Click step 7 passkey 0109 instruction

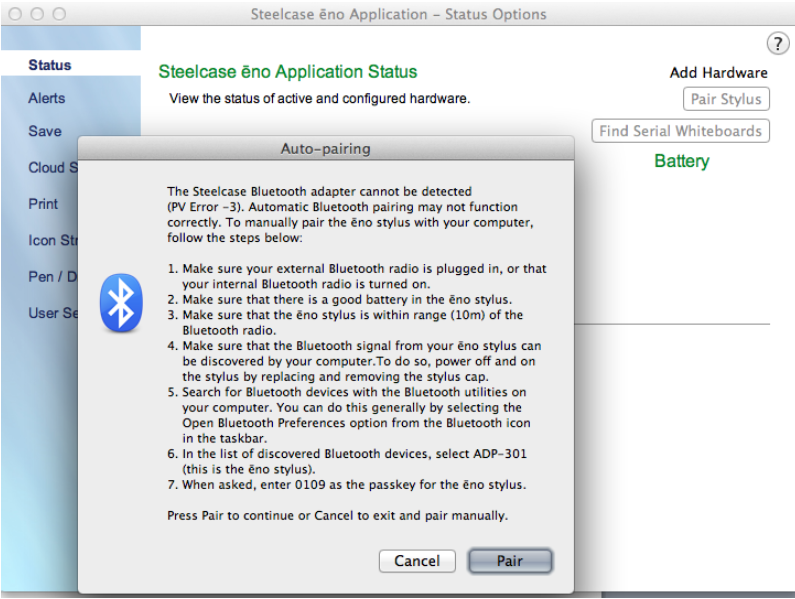pyautogui.click(x=347, y=485)
